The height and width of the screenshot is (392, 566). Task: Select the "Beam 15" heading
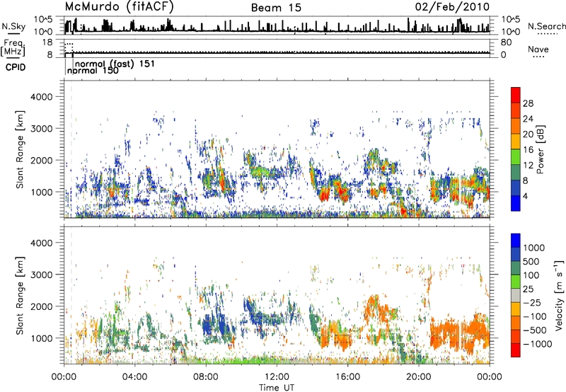[x=276, y=8]
